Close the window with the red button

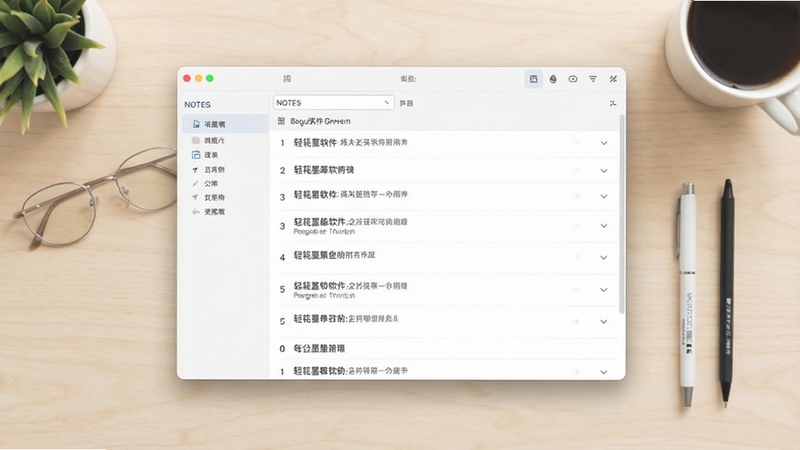187,79
